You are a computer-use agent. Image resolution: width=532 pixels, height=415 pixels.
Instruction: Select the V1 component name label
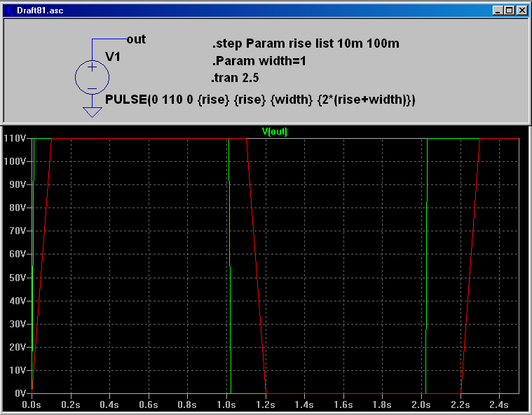pos(113,57)
